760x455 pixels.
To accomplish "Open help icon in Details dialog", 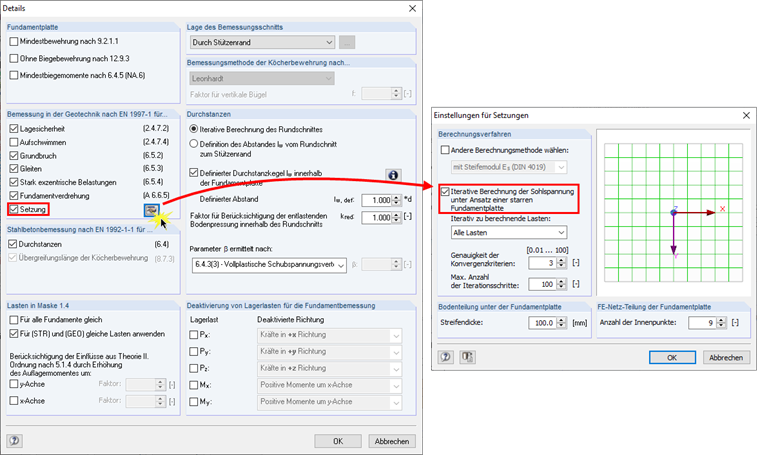I will tap(14, 440).
